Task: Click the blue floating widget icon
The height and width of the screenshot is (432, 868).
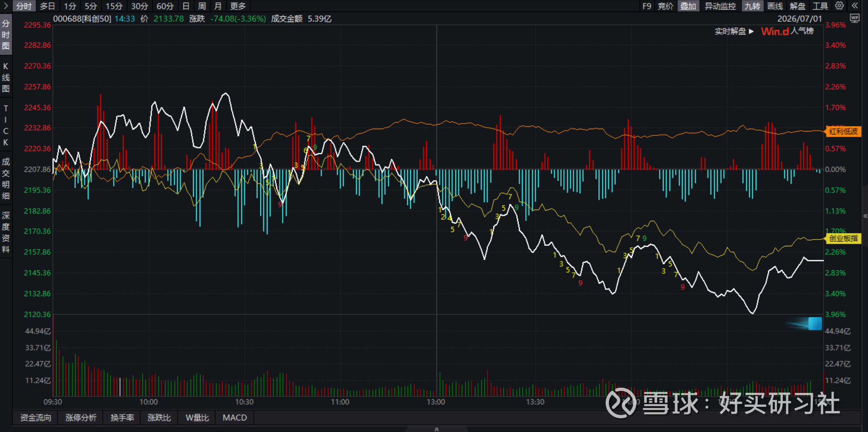Action: pos(815,323)
